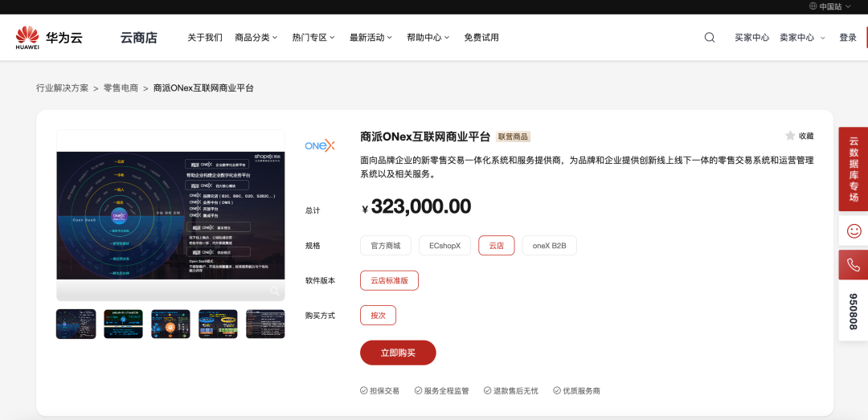Open the search magnifier icon

coord(709,38)
